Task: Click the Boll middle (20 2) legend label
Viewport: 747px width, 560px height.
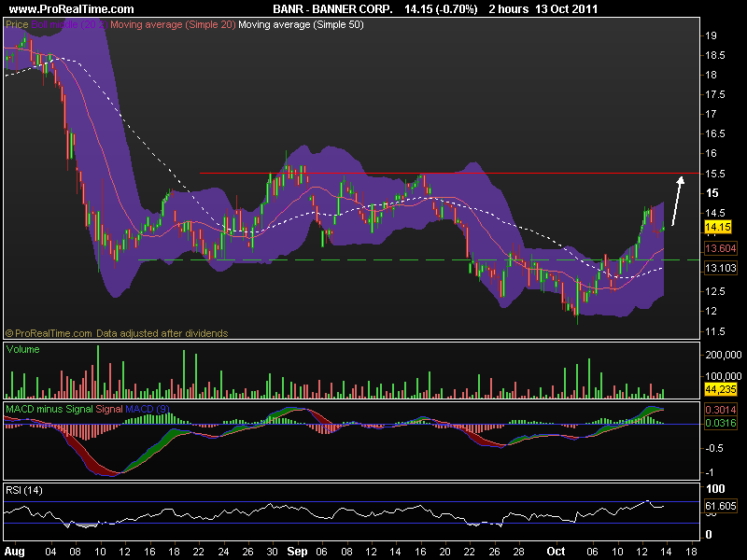Action: point(69,24)
